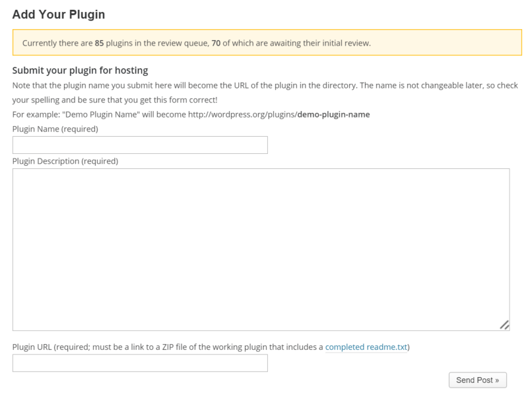Click the Plugin Name input field
The height and width of the screenshot is (414, 532).
140,145
